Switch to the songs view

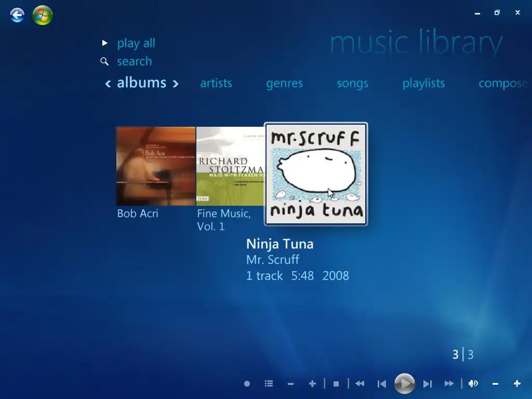pyautogui.click(x=353, y=84)
